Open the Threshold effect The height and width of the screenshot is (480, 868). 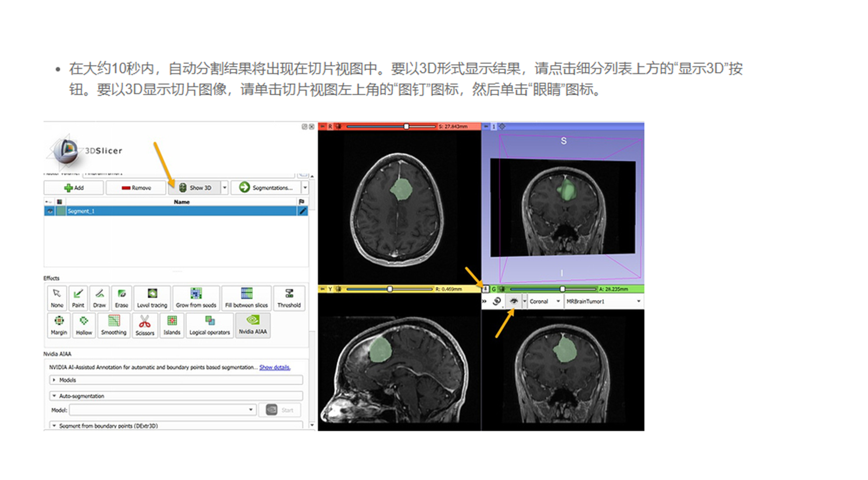tap(289, 298)
